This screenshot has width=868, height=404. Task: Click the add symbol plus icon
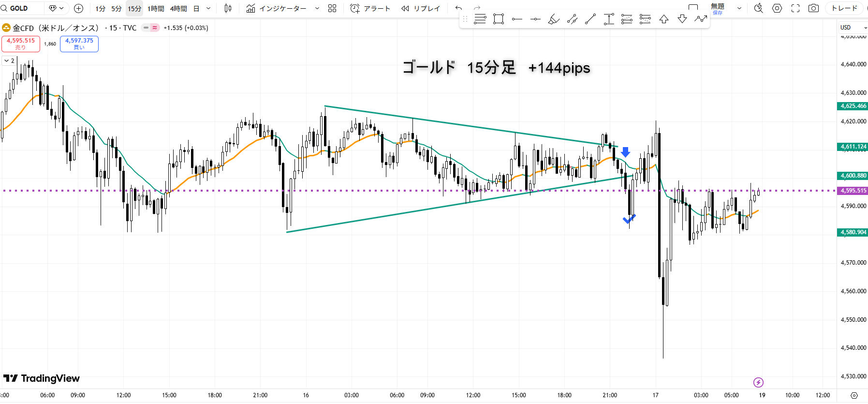tap(78, 8)
